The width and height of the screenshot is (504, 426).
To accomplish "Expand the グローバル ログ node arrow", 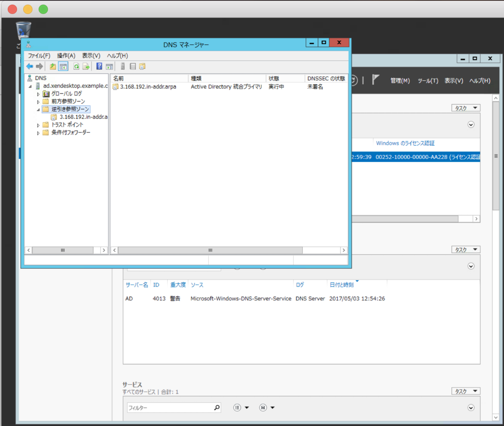I will coord(38,94).
